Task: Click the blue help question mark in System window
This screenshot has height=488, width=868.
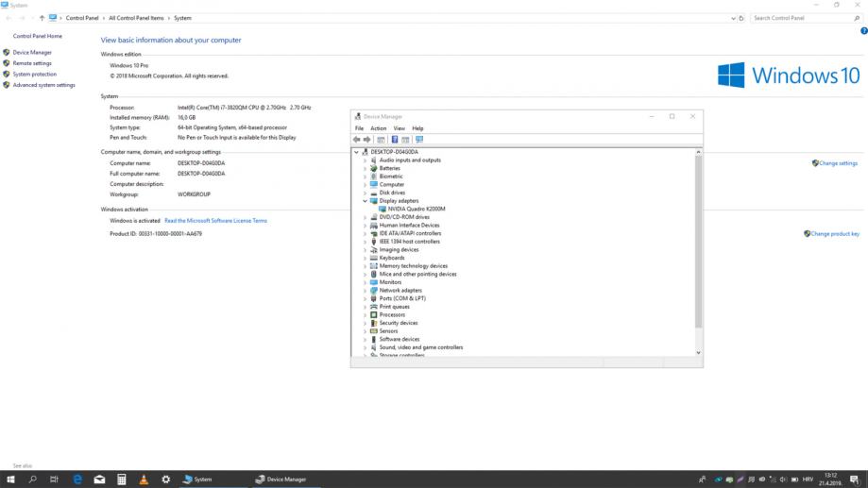Action: coord(863,31)
